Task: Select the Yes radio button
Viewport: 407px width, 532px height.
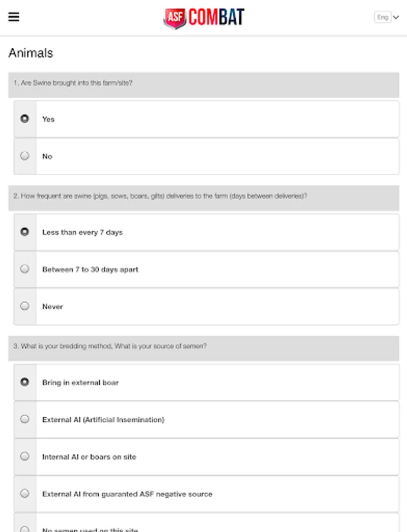Action: pos(25,119)
